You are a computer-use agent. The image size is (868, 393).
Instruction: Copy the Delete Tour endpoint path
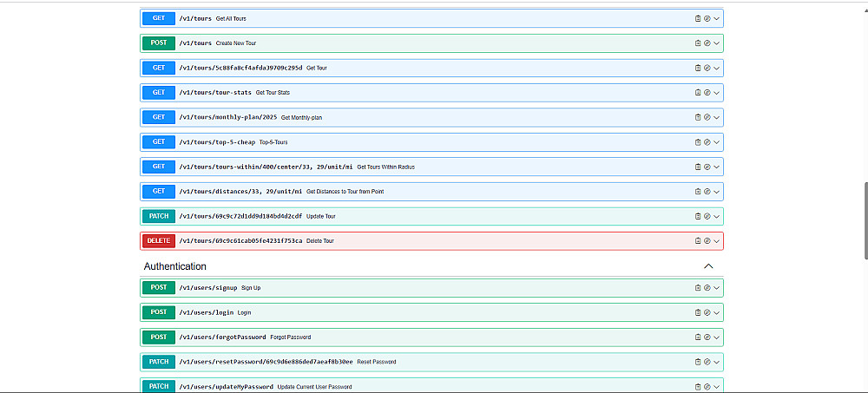tap(698, 241)
